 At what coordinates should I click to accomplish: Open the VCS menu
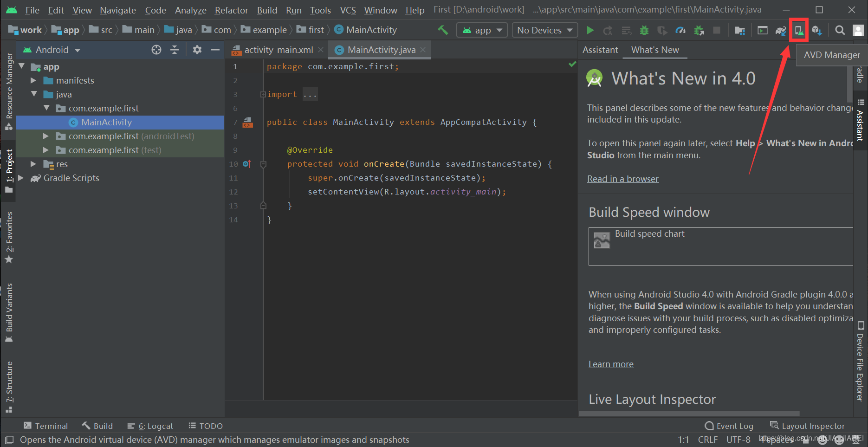click(x=348, y=10)
